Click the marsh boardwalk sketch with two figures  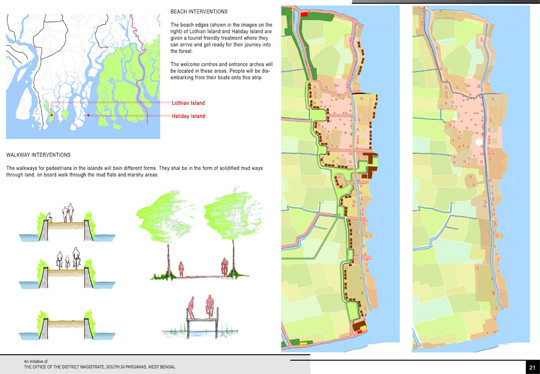click(200, 317)
